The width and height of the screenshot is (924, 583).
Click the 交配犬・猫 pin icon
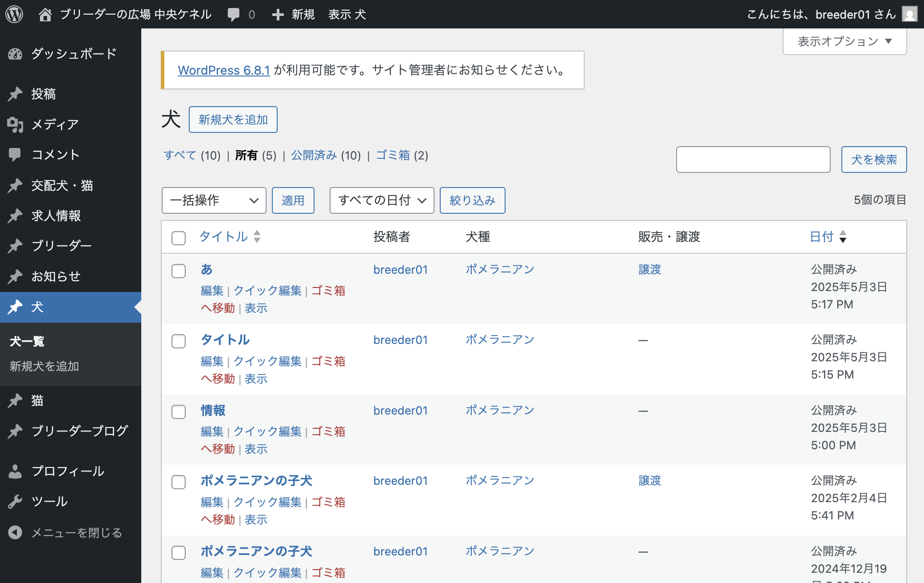(15, 185)
